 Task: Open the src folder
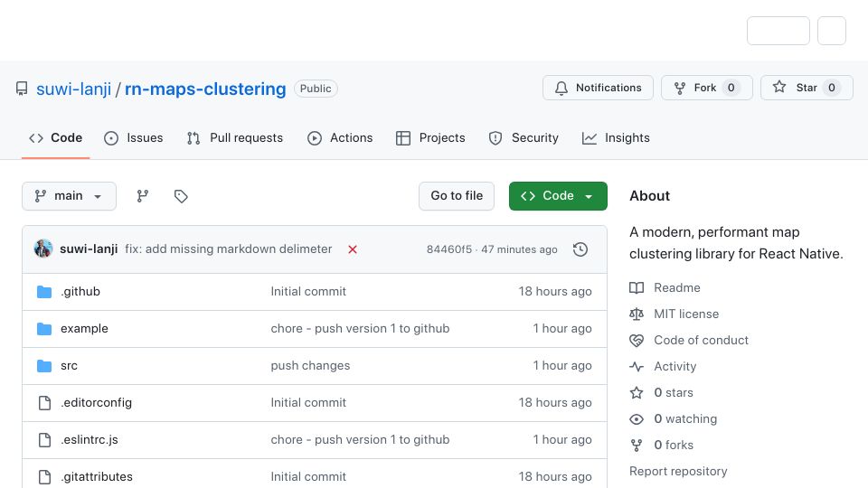pos(70,366)
